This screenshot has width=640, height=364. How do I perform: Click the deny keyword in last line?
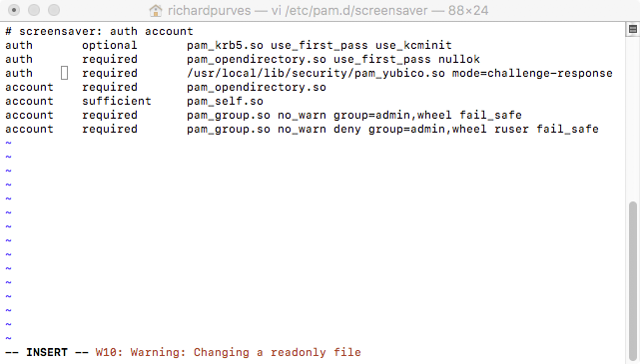[x=346, y=130]
